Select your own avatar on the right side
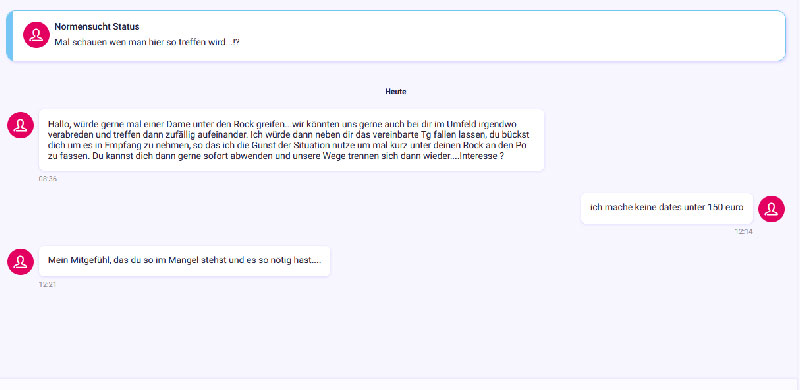The image size is (800, 390). coord(771,209)
